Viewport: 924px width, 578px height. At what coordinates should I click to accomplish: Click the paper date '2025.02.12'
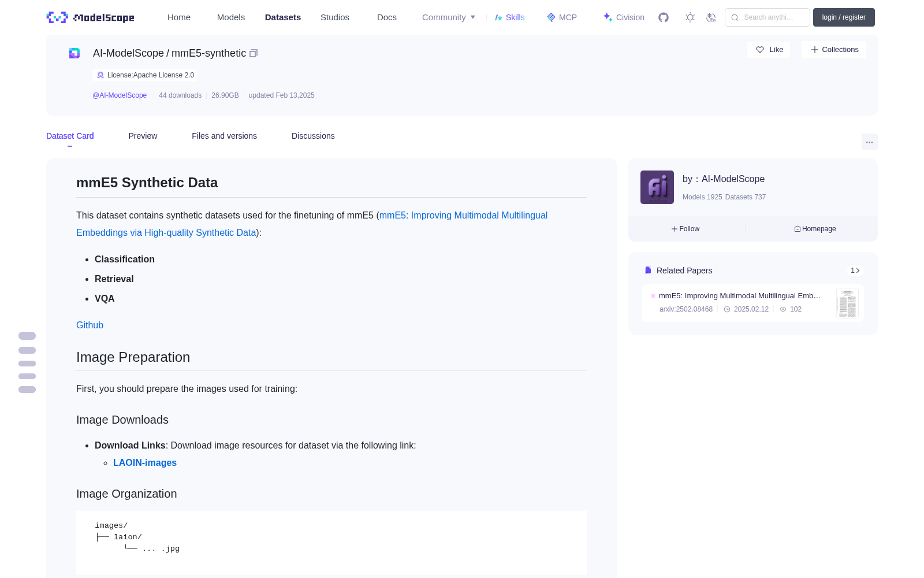coord(751,309)
